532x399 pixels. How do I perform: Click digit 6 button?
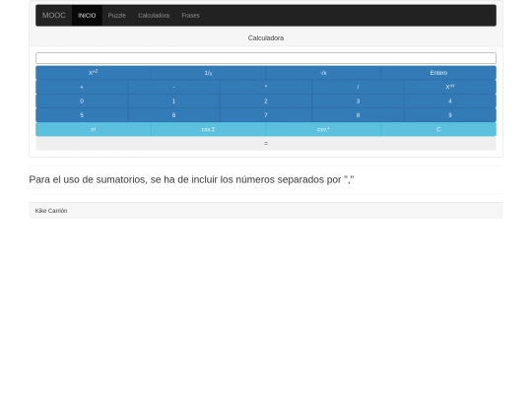pyautogui.click(x=173, y=115)
